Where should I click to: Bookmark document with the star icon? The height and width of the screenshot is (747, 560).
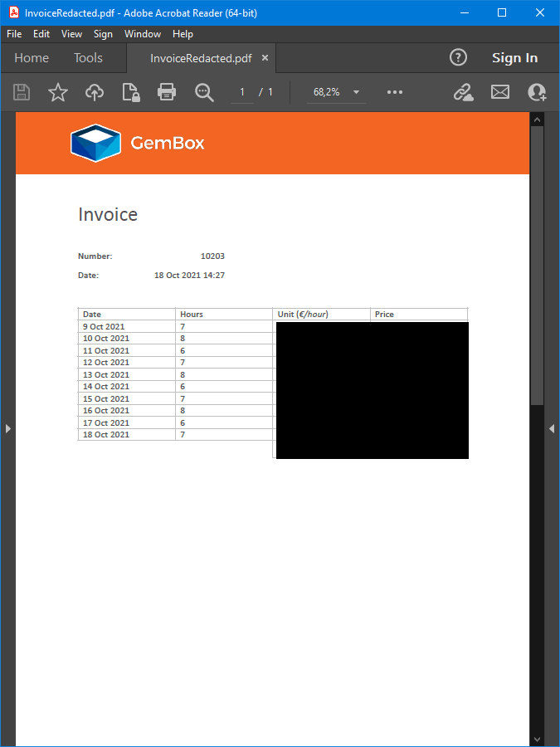pyautogui.click(x=58, y=92)
